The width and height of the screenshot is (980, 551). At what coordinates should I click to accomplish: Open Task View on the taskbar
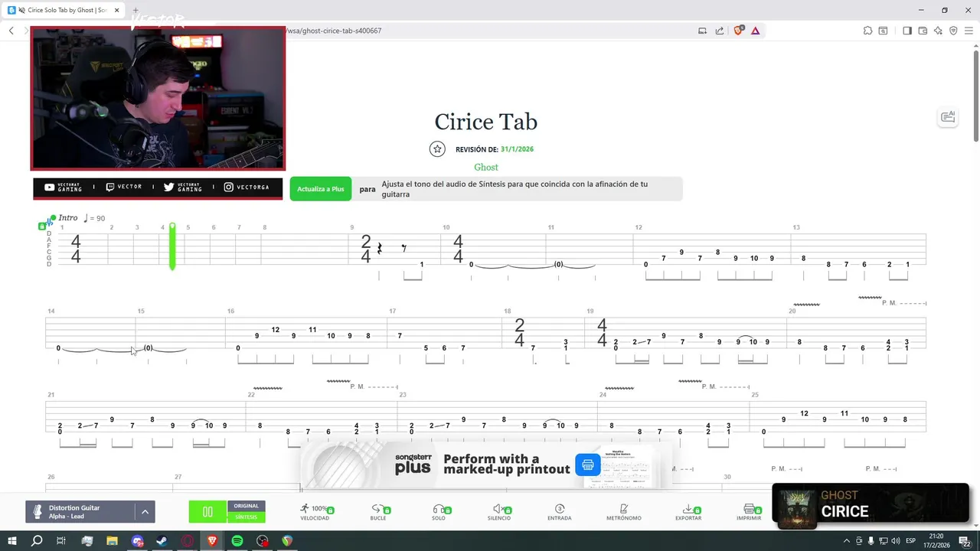click(61, 541)
